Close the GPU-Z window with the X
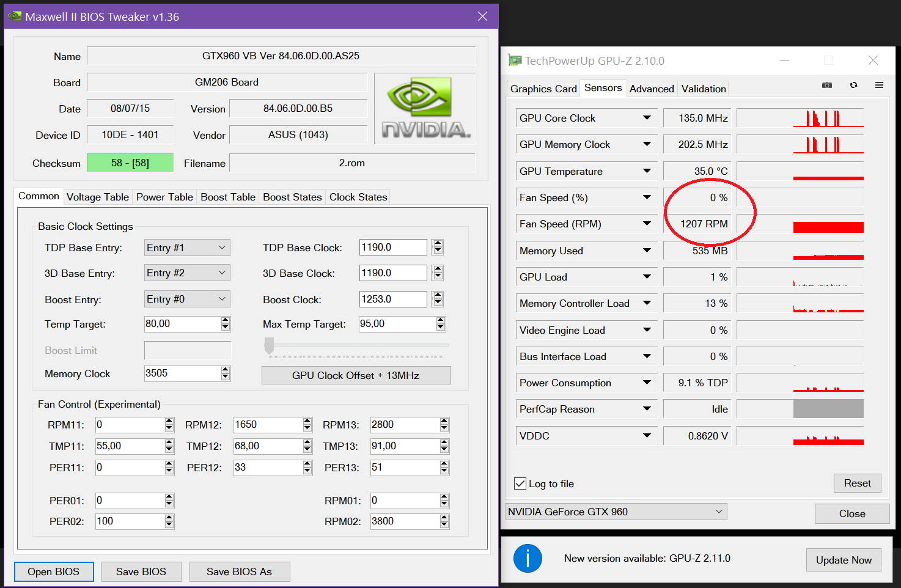 click(873, 61)
